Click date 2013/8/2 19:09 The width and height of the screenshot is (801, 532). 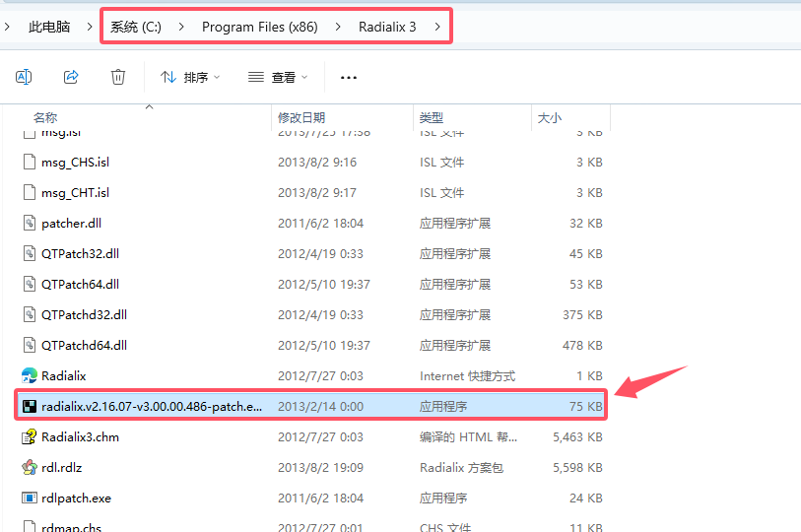click(x=320, y=467)
